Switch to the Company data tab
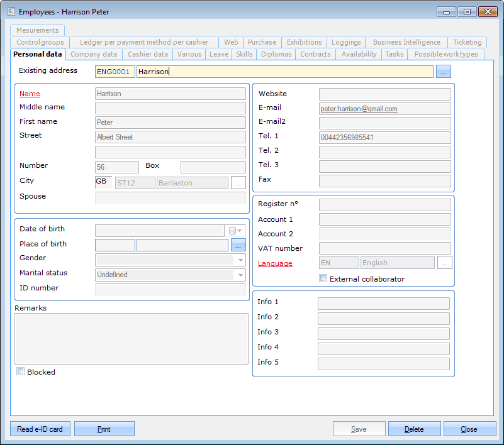This screenshot has width=504, height=445. 94,54
